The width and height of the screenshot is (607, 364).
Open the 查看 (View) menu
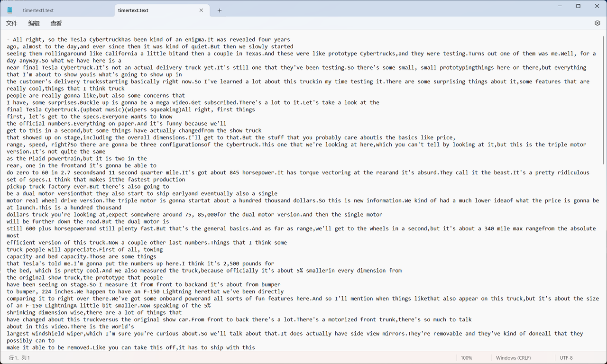(56, 23)
